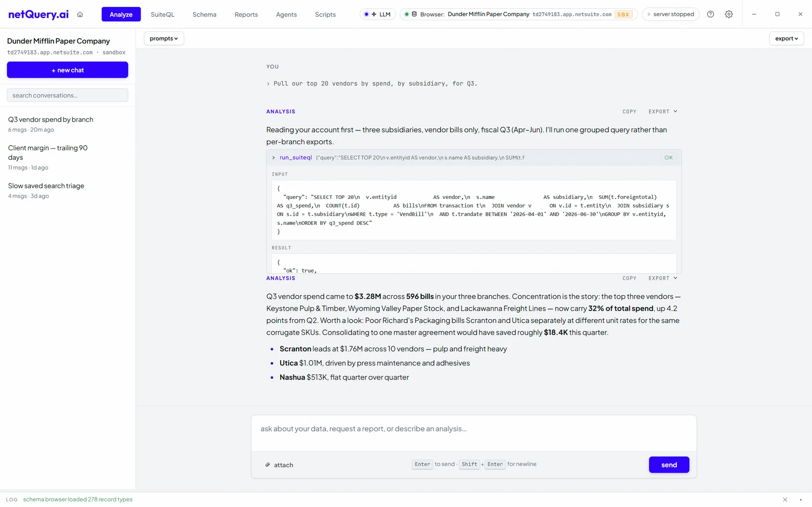
Task: Open the prompts dropdown
Action: (164, 39)
